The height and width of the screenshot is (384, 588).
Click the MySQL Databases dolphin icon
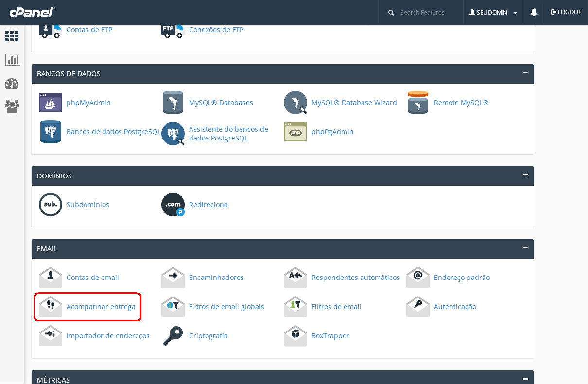pos(173,103)
